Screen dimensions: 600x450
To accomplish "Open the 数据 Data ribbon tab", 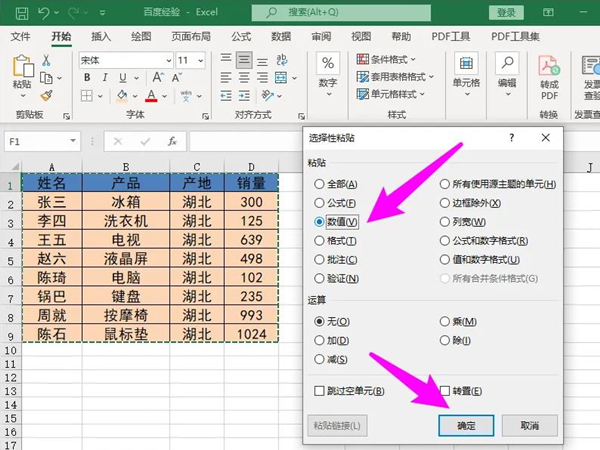I will 281,36.
